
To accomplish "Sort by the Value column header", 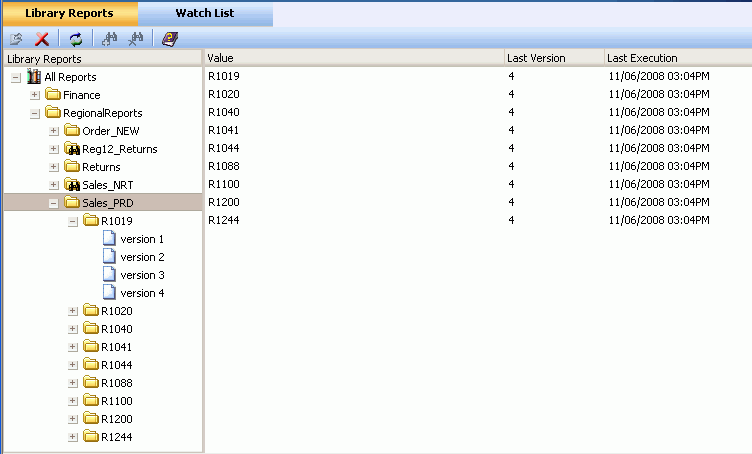I will tap(354, 58).
